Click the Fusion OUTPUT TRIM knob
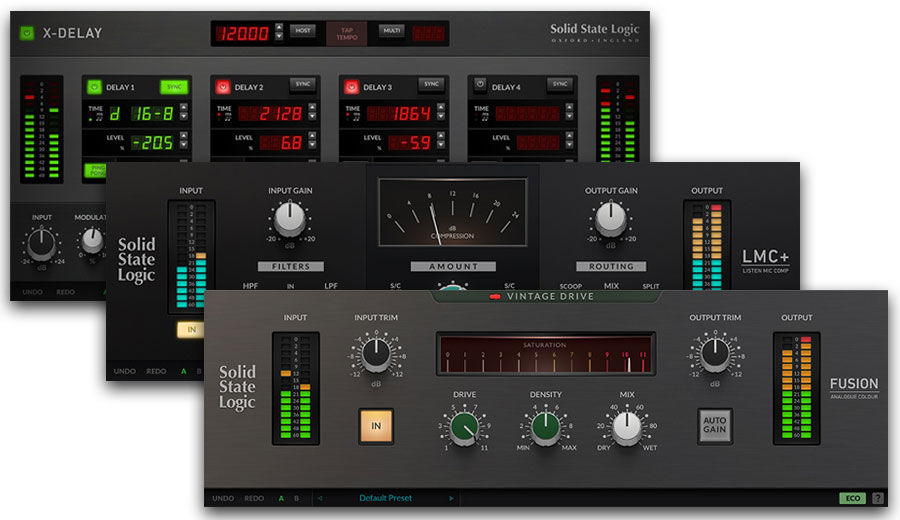Image resolution: width=900 pixels, height=520 pixels. tap(715, 353)
